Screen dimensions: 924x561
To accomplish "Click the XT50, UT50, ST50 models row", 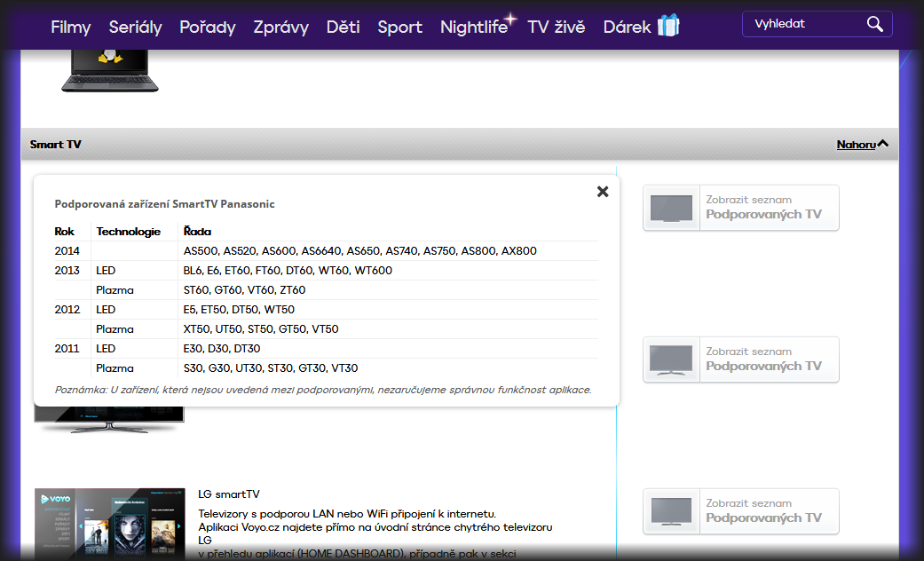I will (x=261, y=328).
